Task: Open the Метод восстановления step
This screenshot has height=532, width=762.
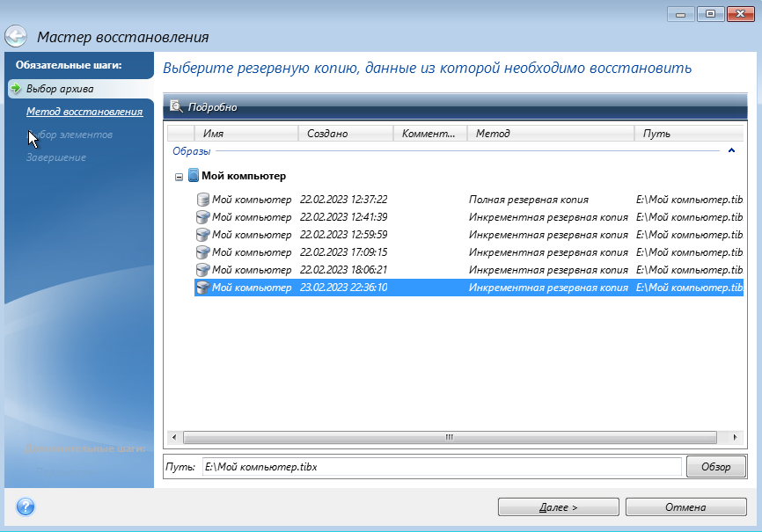Action: tap(84, 112)
